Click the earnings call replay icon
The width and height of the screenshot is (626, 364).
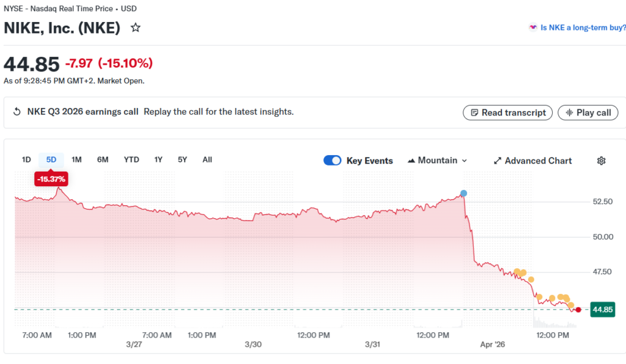17,112
